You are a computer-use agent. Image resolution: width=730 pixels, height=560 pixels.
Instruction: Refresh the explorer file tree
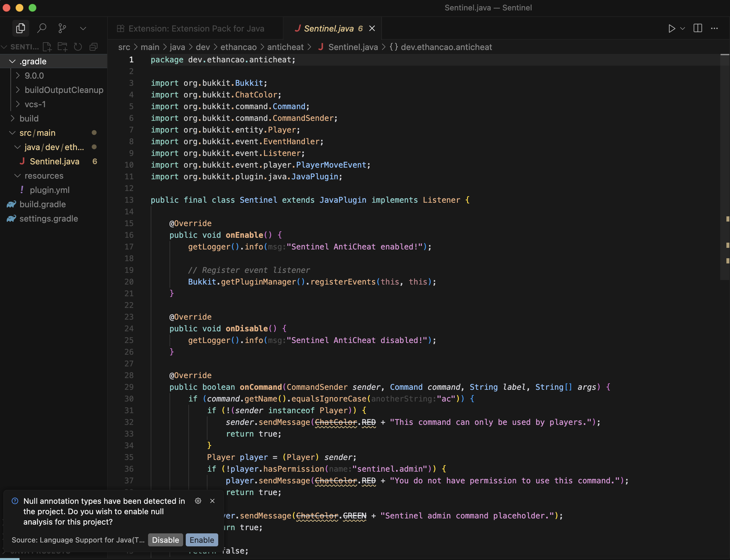(x=78, y=47)
